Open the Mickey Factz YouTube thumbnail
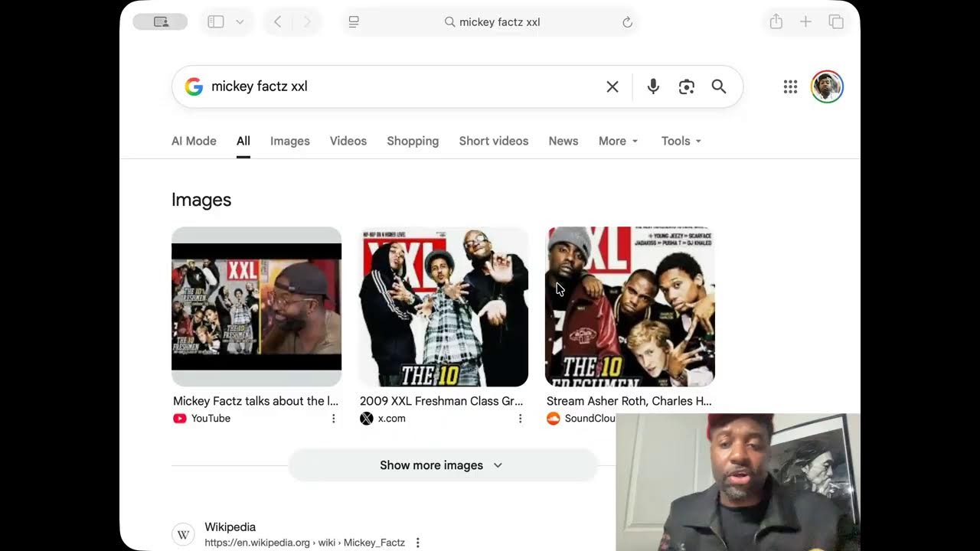The height and width of the screenshot is (551, 980). 256,306
